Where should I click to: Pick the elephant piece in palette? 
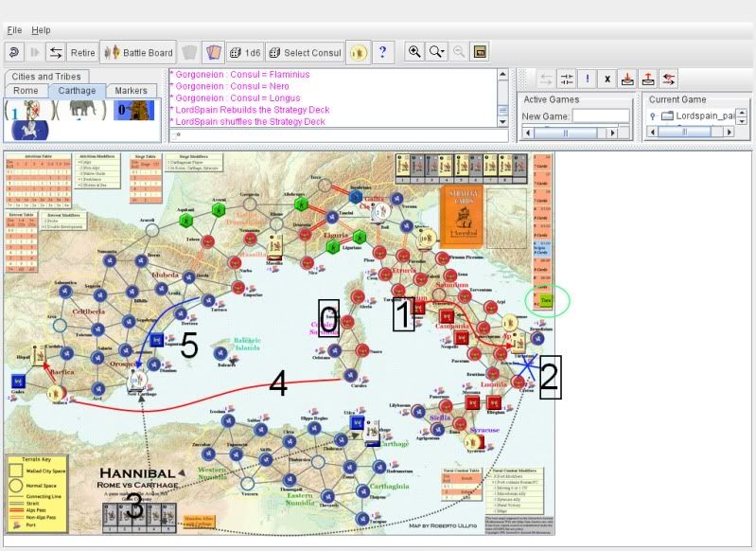(x=80, y=110)
